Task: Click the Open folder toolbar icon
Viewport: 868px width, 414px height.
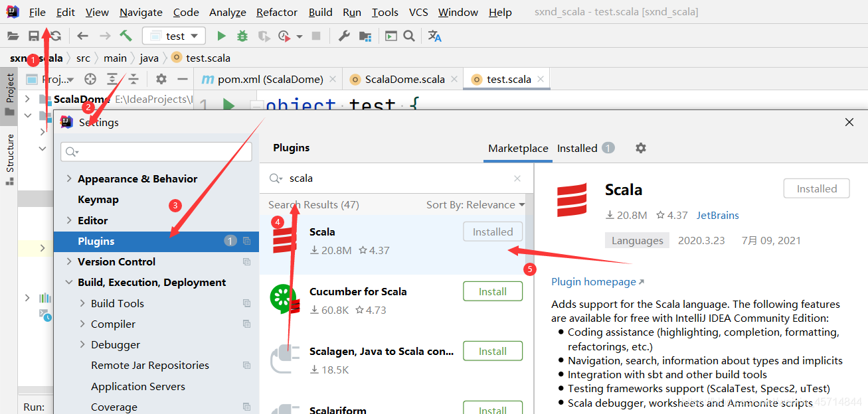Action: pyautogui.click(x=13, y=36)
